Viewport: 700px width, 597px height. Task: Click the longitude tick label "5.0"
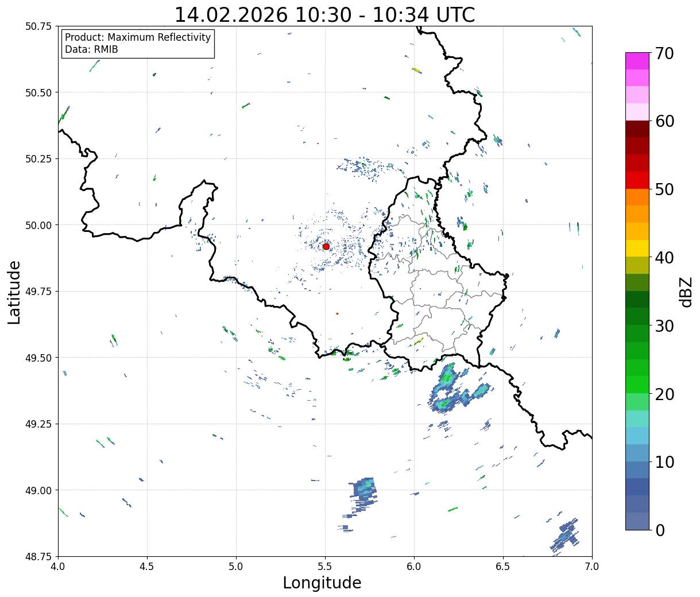pyautogui.click(x=236, y=567)
